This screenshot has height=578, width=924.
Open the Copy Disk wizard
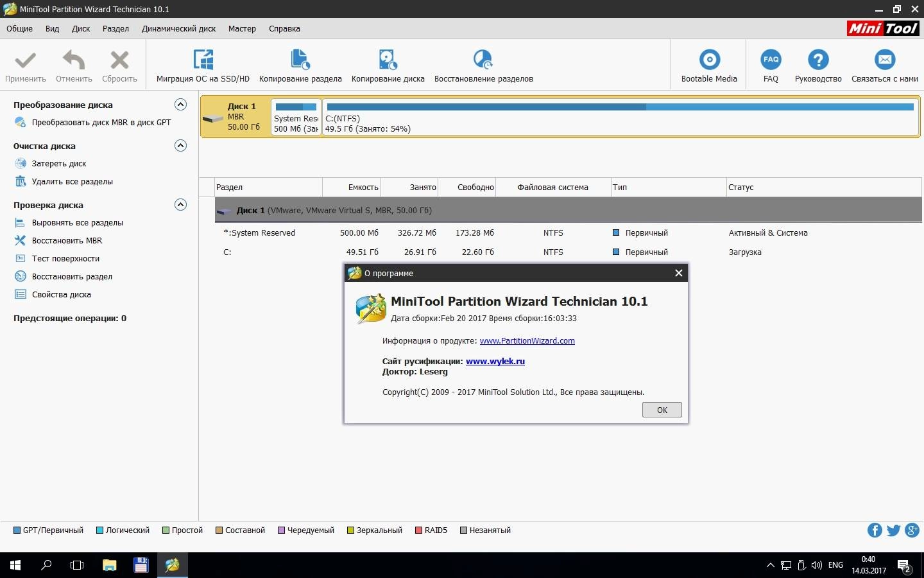[x=388, y=66]
